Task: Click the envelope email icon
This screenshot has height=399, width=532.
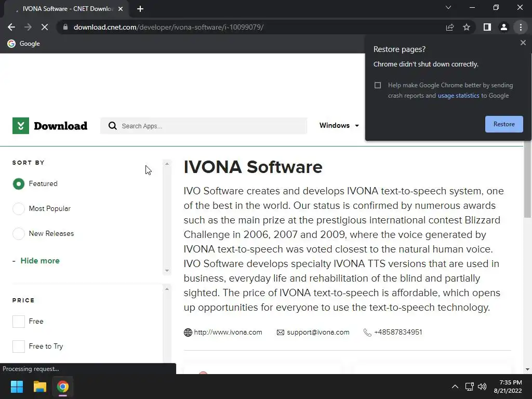Action: [280, 332]
